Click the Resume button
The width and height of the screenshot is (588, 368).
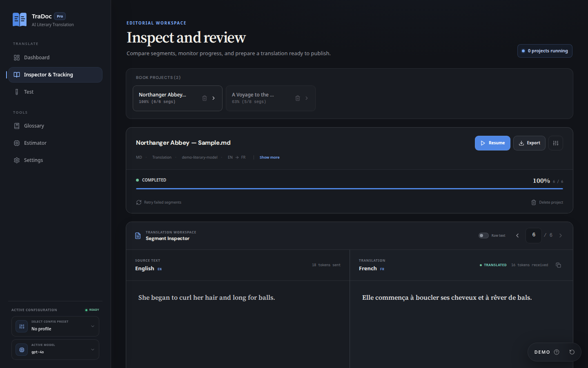(x=492, y=143)
